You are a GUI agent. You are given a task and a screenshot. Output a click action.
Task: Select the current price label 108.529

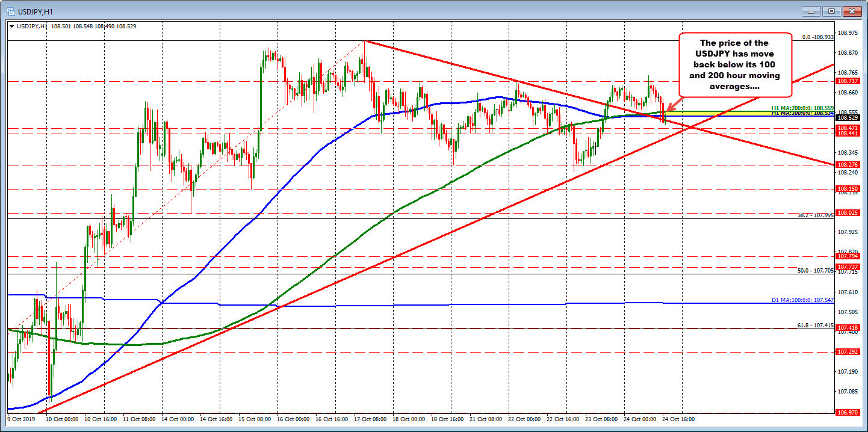click(x=848, y=118)
